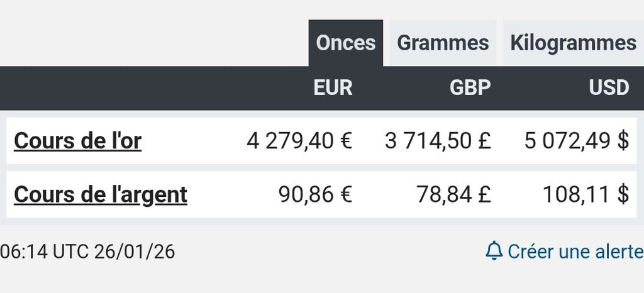Click the EUR column header
The image size is (644, 293).
(333, 88)
